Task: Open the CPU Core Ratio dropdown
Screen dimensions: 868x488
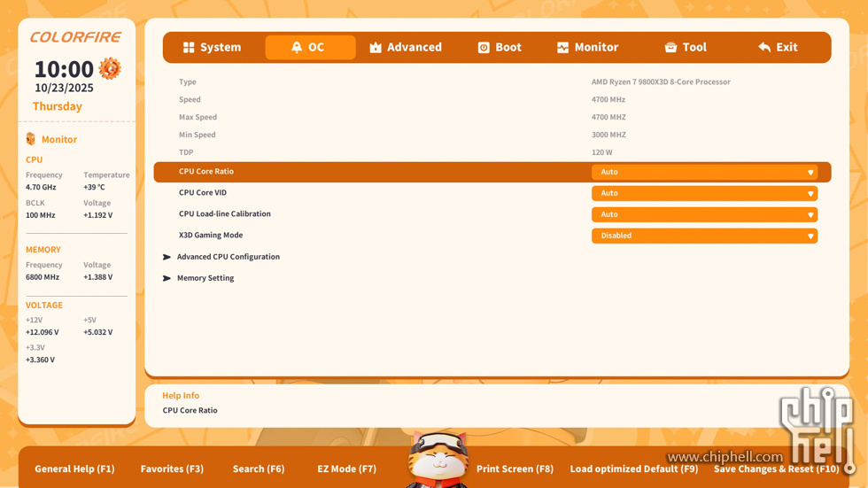Action: 704,172
